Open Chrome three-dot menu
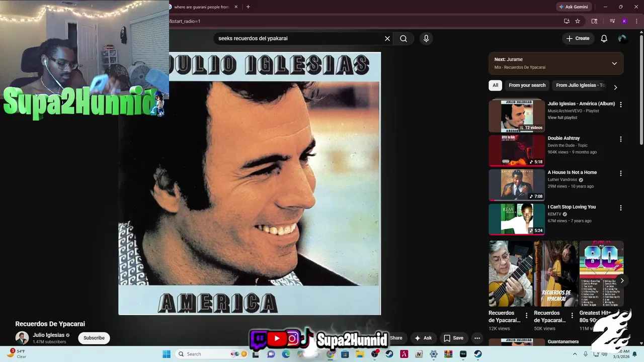Image resolution: width=644 pixels, height=362 pixels. click(x=637, y=21)
